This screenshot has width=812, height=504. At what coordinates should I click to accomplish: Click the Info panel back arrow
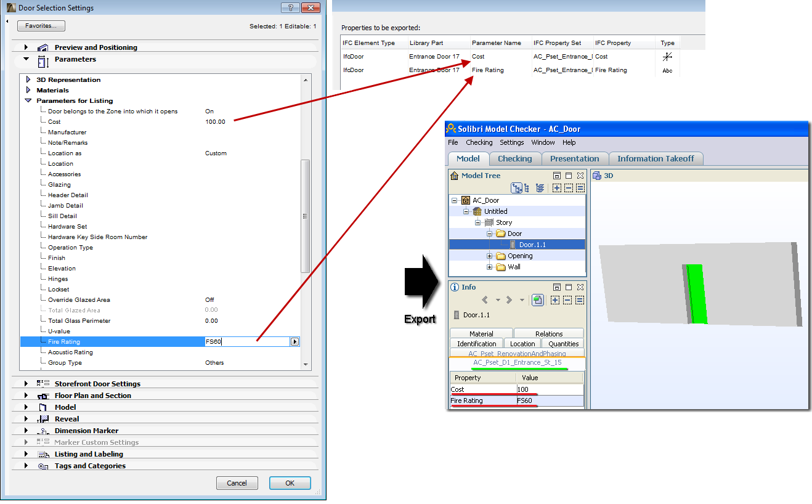point(485,300)
